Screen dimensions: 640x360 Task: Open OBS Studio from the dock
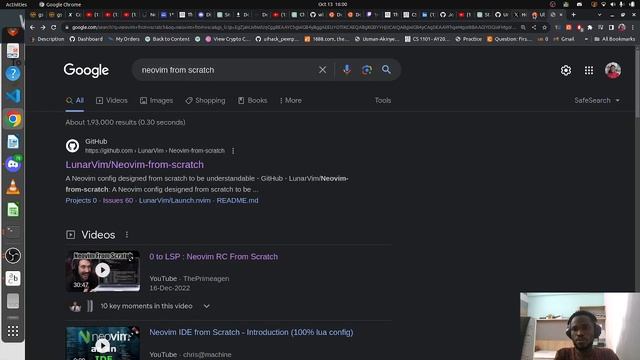pyautogui.click(x=13, y=256)
